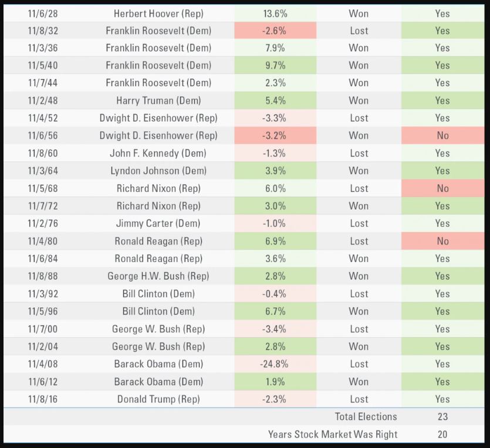Select the red No cell for 1956
490x448 pixels.
click(x=443, y=135)
